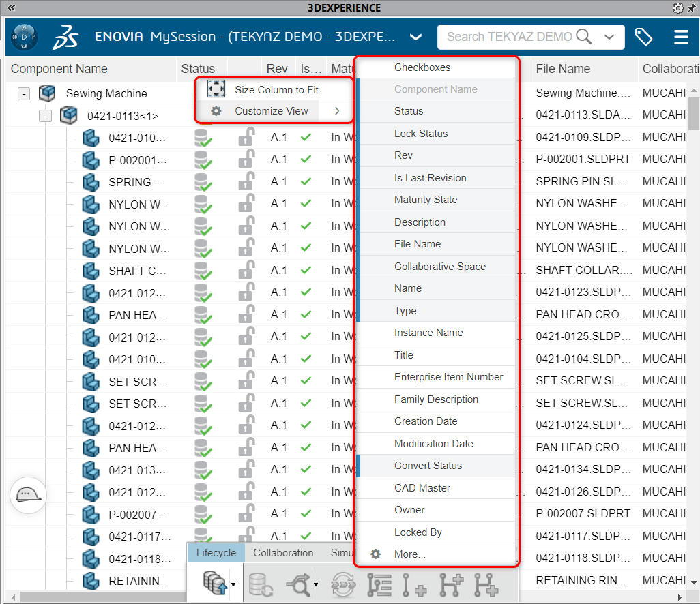Image resolution: width=700 pixels, height=604 pixels.
Task: Toggle the Rev column in list
Action: [437, 155]
